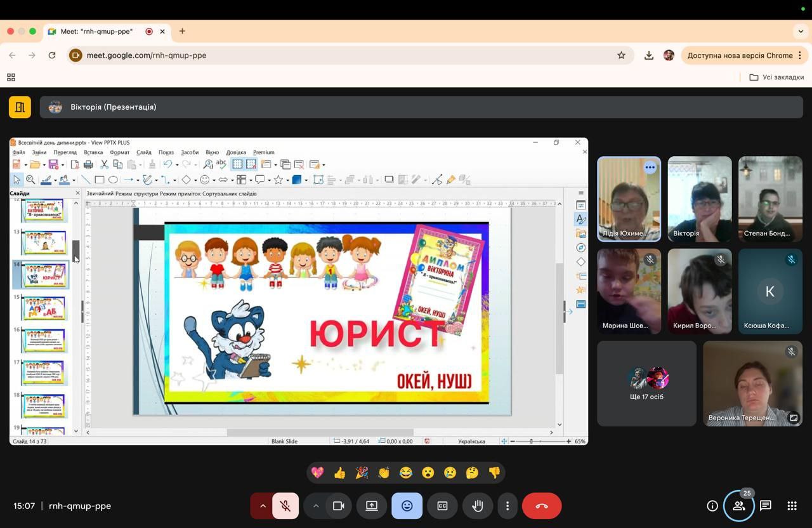Unmute the microphone in Meet controls
The image size is (812, 528).
(285, 506)
